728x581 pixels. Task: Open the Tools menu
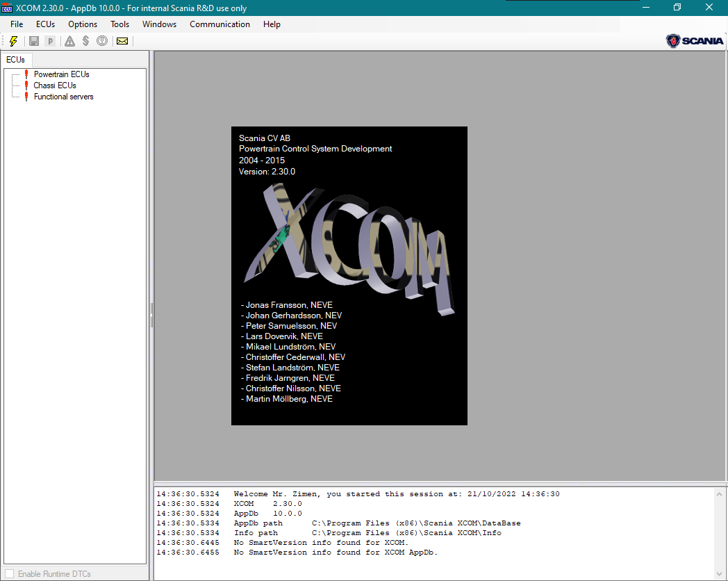119,24
